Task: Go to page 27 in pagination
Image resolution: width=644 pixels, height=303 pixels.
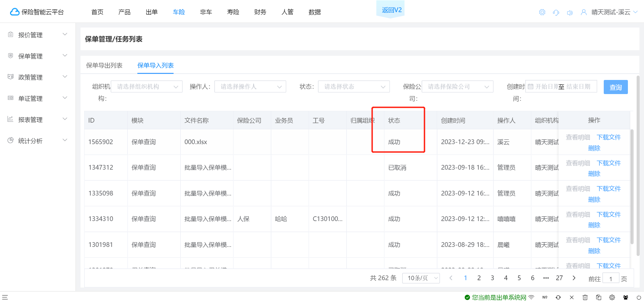Action: click(559, 278)
